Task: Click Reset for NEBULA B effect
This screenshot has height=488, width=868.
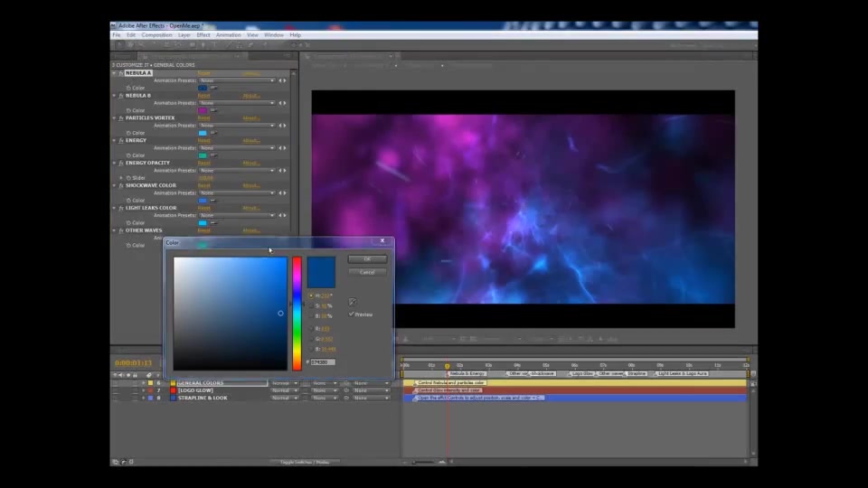Action: 203,96
